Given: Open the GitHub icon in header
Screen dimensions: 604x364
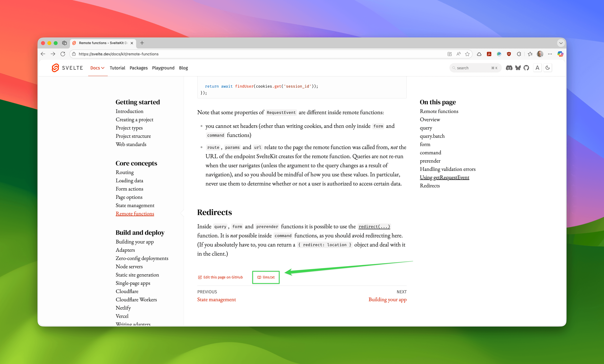Looking at the screenshot, I should click(x=526, y=68).
